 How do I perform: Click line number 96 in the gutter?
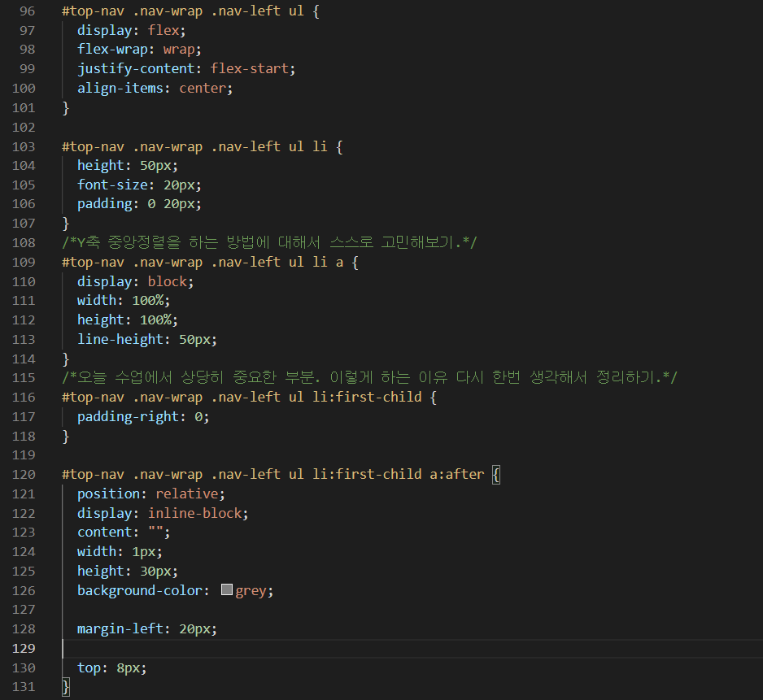28,11
